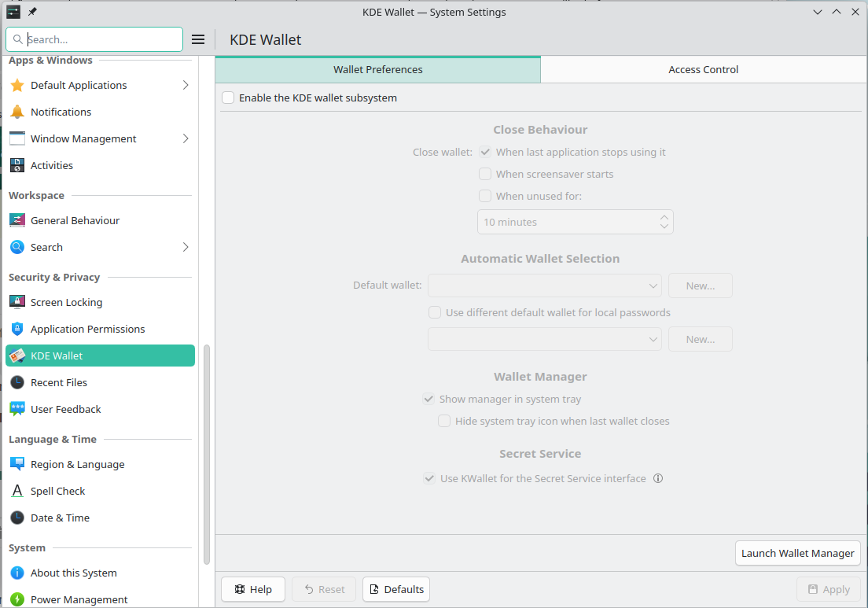The height and width of the screenshot is (608, 868).
Task: Click the Defaults button
Action: (396, 589)
